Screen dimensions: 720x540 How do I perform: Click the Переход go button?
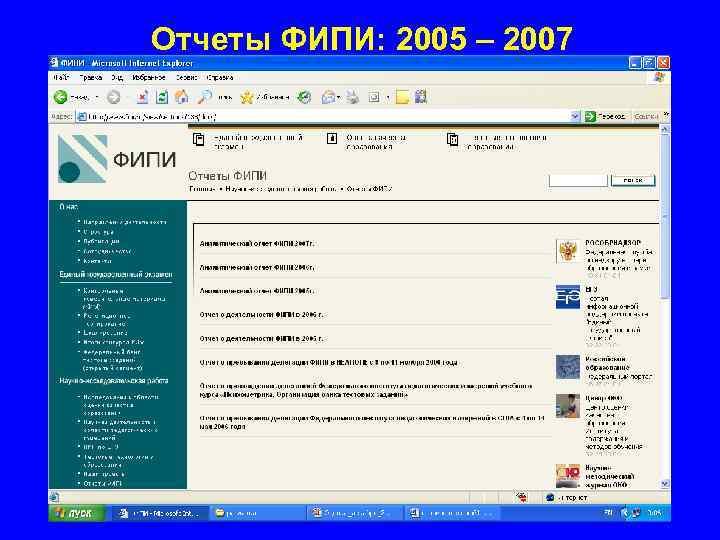(x=606, y=117)
